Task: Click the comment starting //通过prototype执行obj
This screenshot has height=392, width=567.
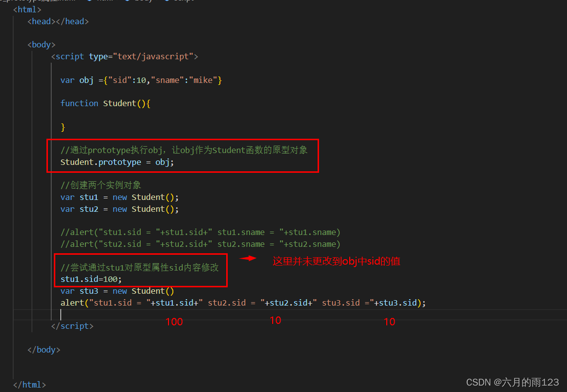Action: [x=184, y=150]
